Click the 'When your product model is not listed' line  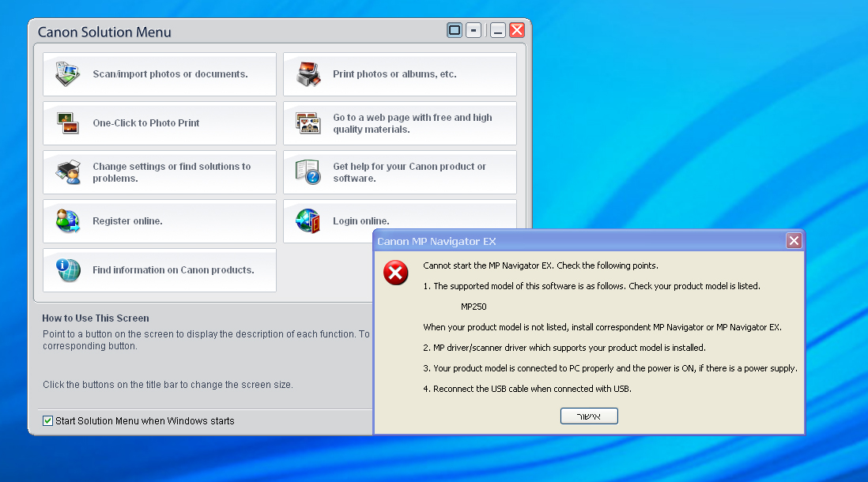[x=602, y=328]
